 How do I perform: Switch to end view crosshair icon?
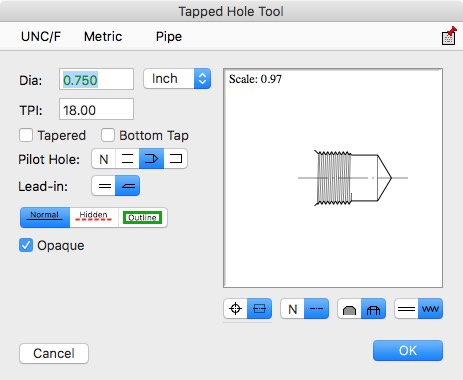(235, 309)
